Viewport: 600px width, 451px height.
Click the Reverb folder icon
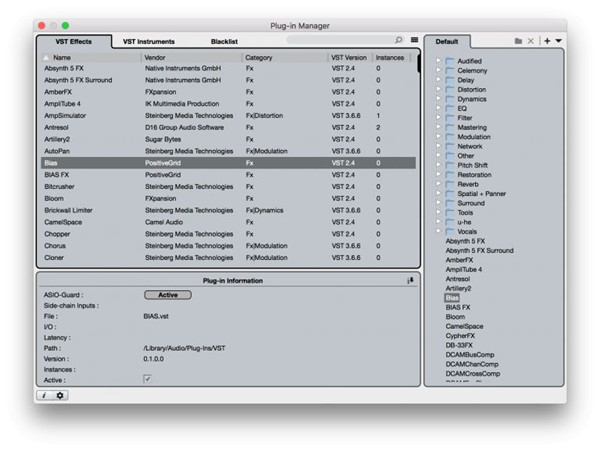[x=450, y=184]
